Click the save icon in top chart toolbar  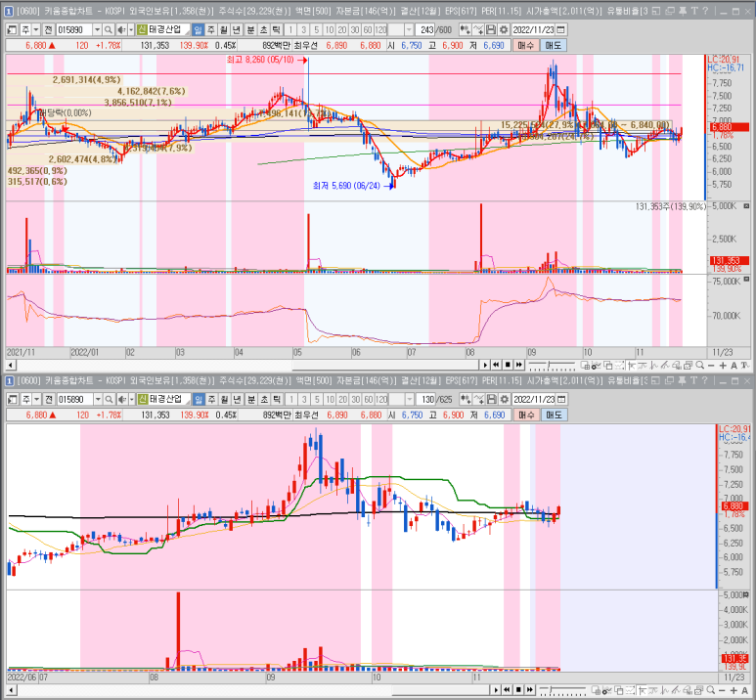tap(491, 30)
